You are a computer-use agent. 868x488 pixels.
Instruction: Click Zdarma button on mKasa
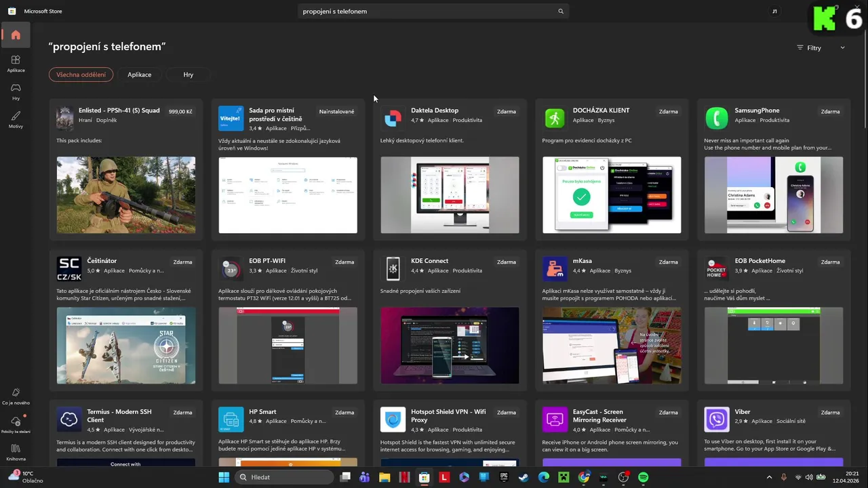[x=669, y=262]
